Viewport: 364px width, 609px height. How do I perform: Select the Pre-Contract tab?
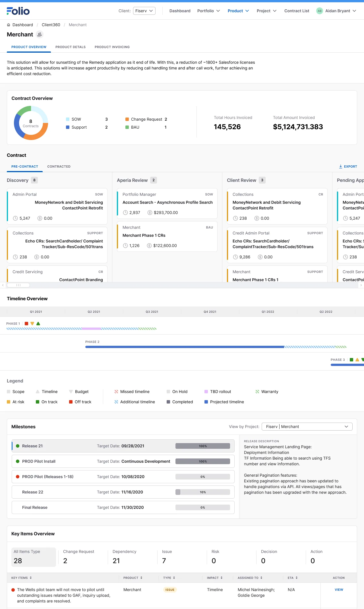25,166
